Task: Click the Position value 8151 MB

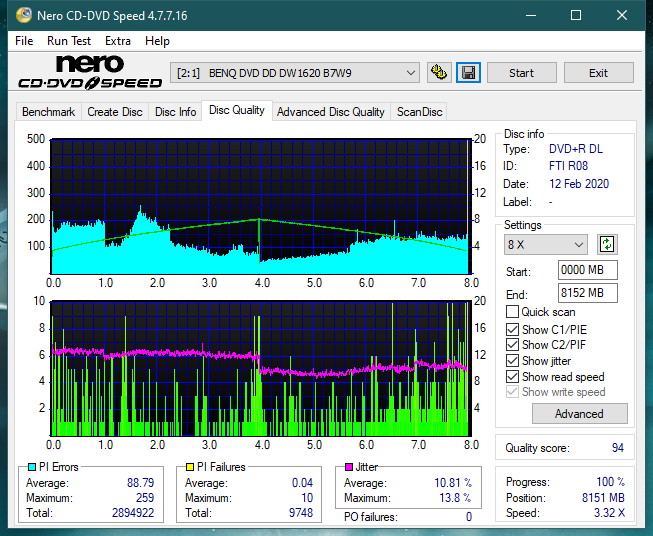Action: [603, 498]
